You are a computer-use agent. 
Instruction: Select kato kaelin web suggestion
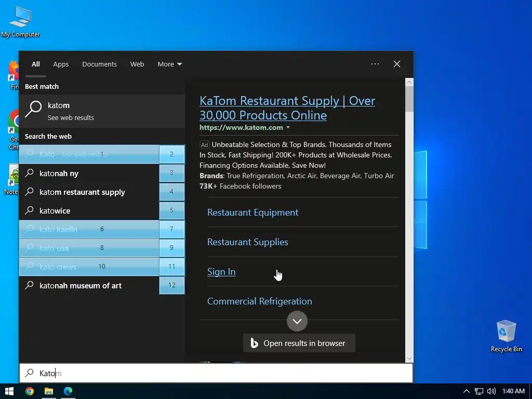tap(89, 229)
